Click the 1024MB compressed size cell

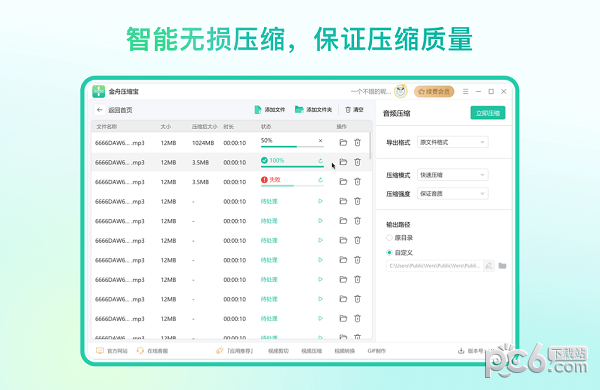pos(203,143)
